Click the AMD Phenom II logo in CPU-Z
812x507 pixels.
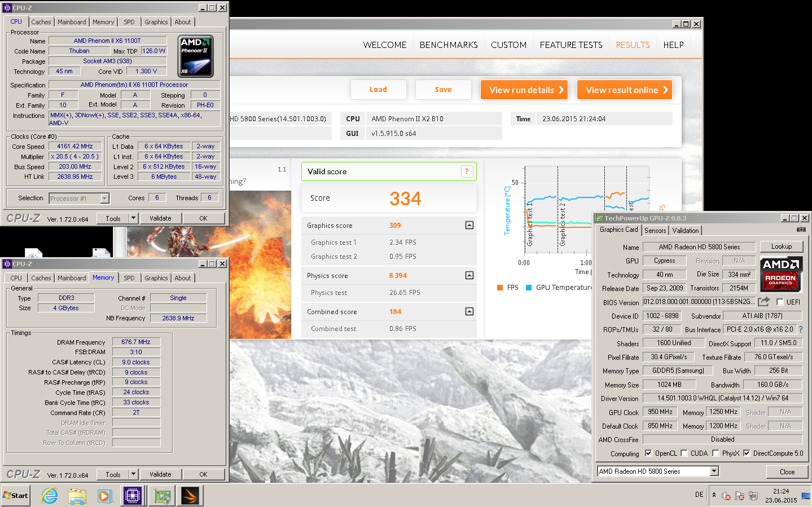click(x=196, y=56)
